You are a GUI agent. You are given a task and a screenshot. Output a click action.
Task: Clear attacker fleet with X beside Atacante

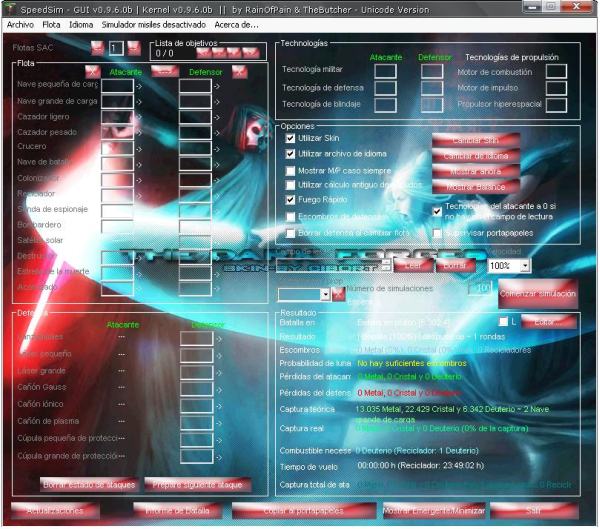pos(93,72)
